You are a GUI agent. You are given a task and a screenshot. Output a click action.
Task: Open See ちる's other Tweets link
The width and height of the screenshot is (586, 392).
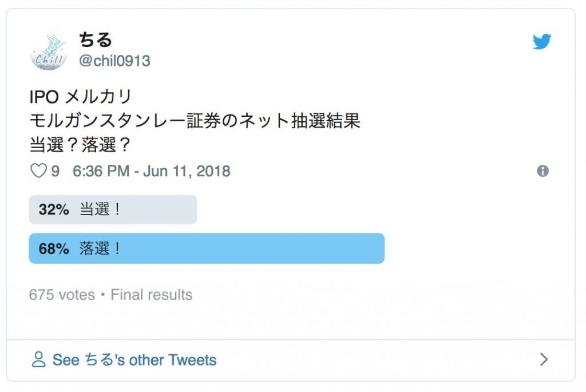134,360
